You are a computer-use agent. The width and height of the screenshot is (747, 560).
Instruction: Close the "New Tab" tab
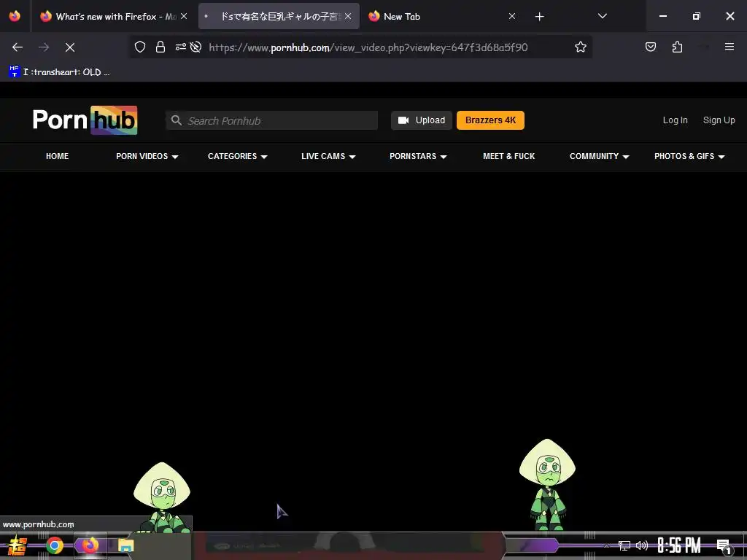click(512, 16)
